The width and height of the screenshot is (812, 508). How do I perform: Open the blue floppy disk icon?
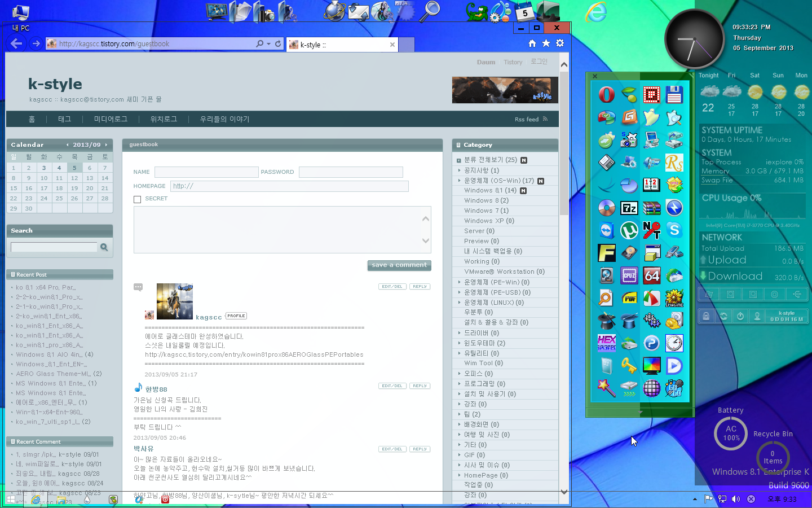coord(674,94)
